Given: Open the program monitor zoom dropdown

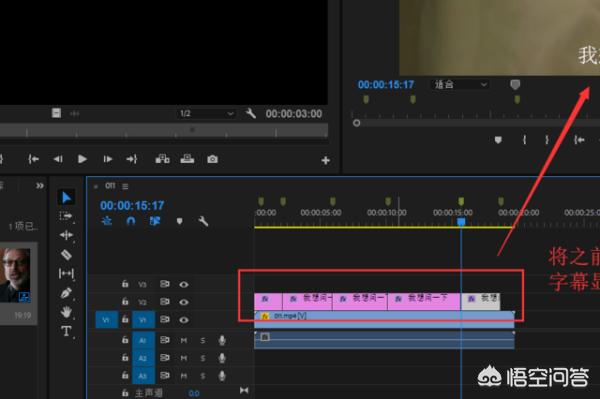Looking at the screenshot, I should point(461,85).
